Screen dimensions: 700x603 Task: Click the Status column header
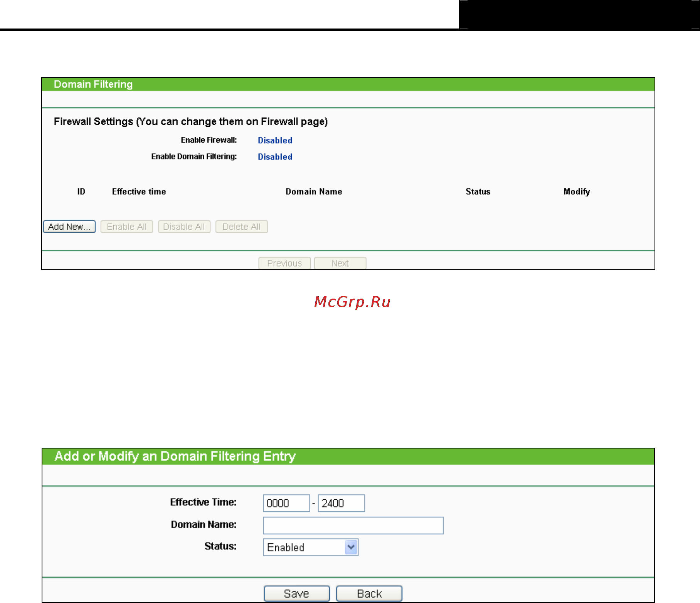pyautogui.click(x=478, y=191)
